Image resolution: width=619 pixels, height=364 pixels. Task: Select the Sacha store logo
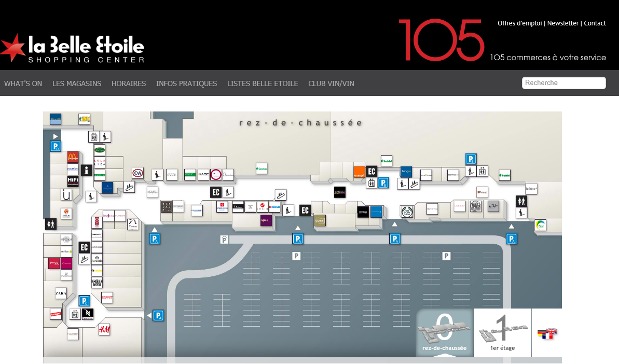(x=97, y=271)
